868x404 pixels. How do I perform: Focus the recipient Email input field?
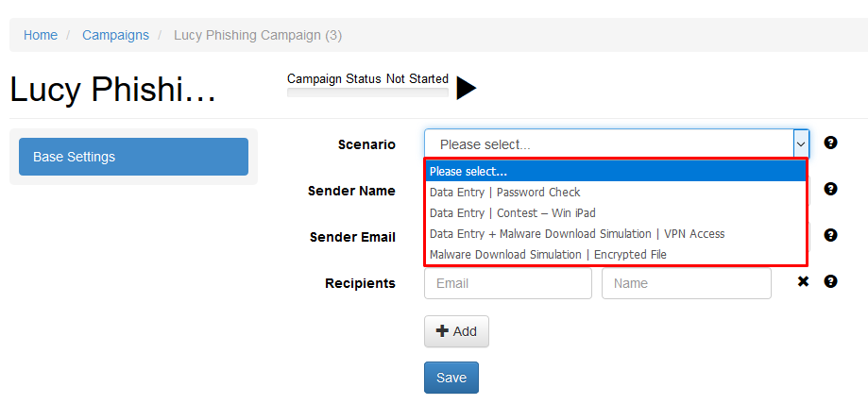[x=508, y=283]
